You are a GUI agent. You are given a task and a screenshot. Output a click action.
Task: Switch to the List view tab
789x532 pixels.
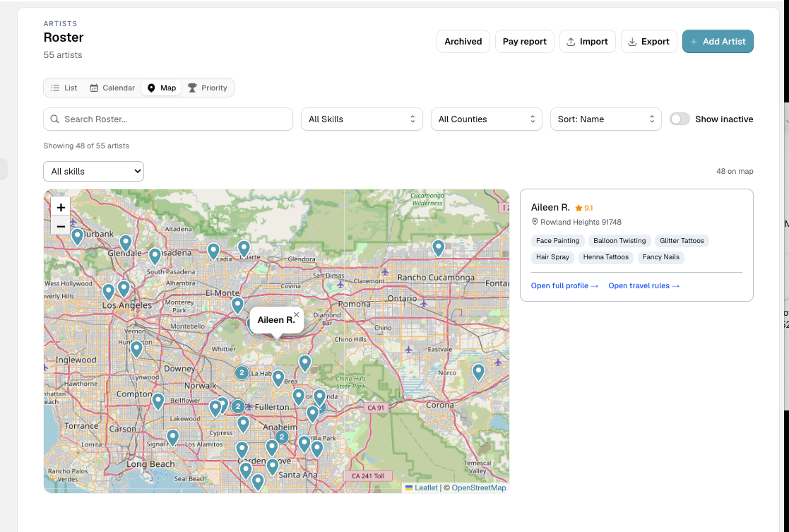pyautogui.click(x=64, y=88)
